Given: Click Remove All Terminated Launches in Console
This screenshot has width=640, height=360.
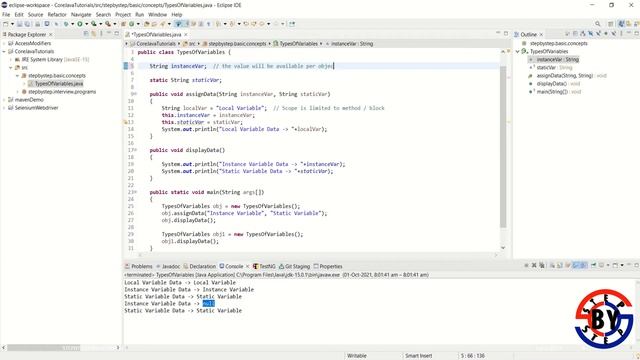Looking at the screenshot, I should click(x=542, y=266).
